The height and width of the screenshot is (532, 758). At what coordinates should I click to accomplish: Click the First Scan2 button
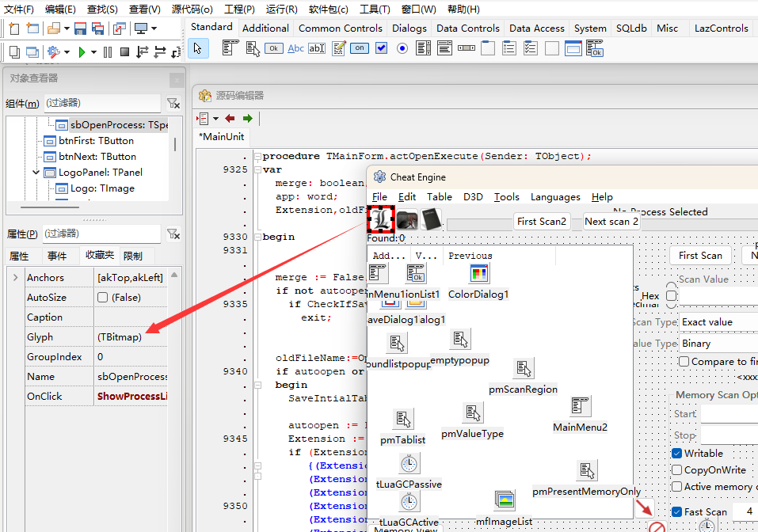(x=542, y=222)
